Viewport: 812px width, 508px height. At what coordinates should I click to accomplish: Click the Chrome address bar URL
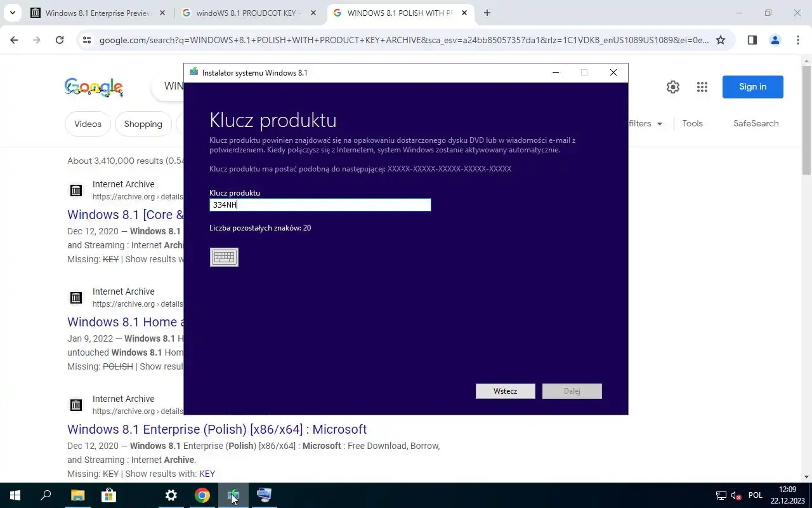point(404,40)
